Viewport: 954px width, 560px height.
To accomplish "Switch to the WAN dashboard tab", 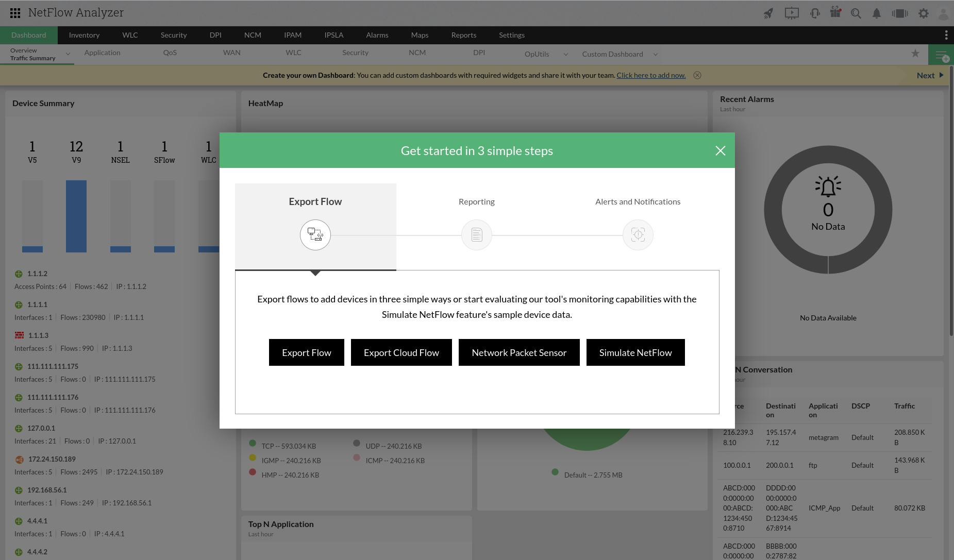I will [232, 53].
